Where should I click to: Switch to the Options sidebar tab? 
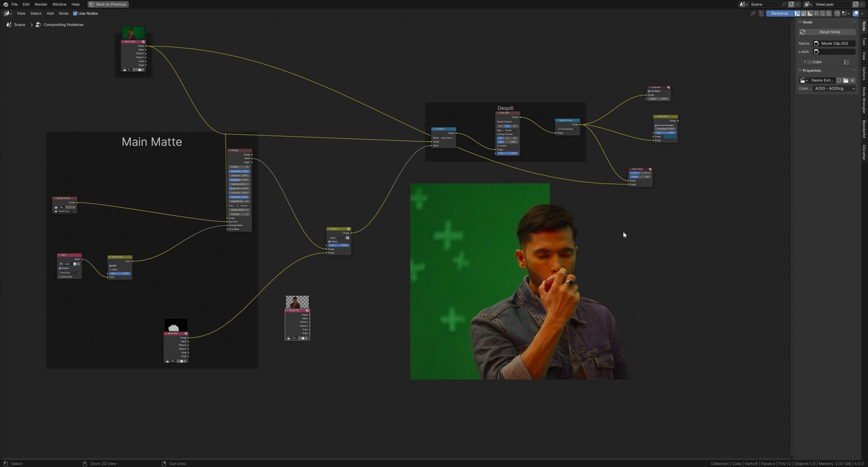click(x=864, y=74)
